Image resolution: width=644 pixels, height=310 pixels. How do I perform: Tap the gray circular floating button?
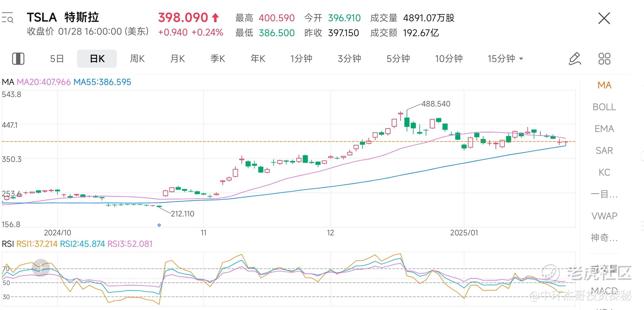click(41, 268)
